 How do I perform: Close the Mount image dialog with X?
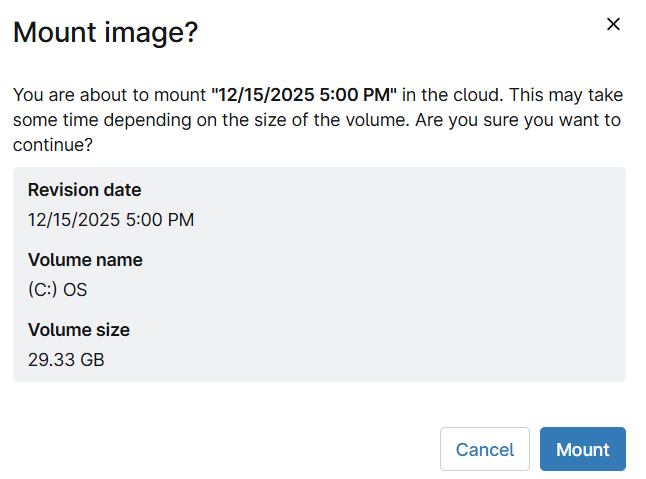click(614, 24)
